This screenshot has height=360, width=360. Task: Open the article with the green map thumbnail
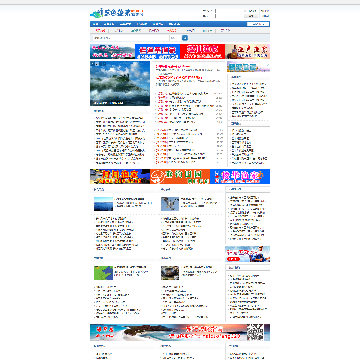click(103, 273)
